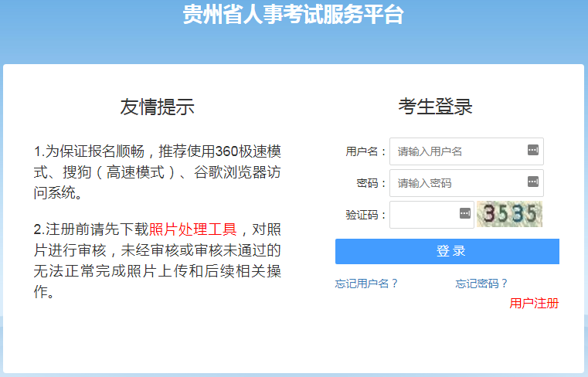Open the 忘记用户名？ link
This screenshot has height=377, width=588.
coord(367,284)
